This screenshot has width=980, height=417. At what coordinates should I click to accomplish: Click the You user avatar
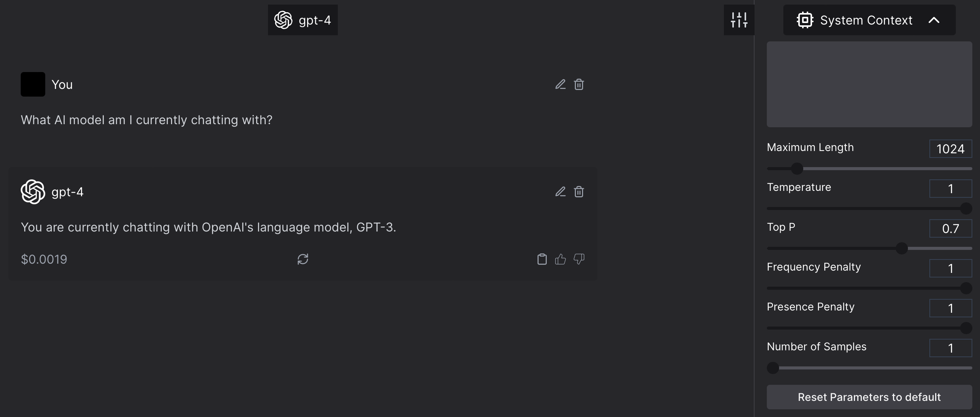coord(33,84)
